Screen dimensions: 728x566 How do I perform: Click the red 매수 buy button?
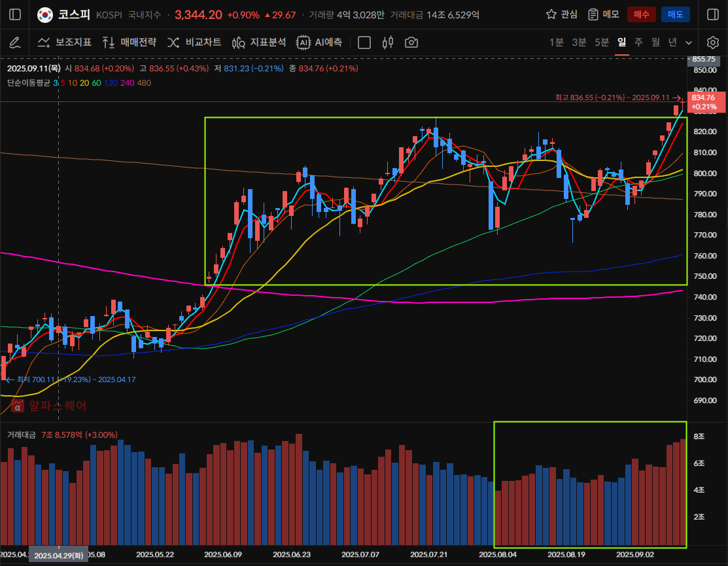(x=641, y=14)
